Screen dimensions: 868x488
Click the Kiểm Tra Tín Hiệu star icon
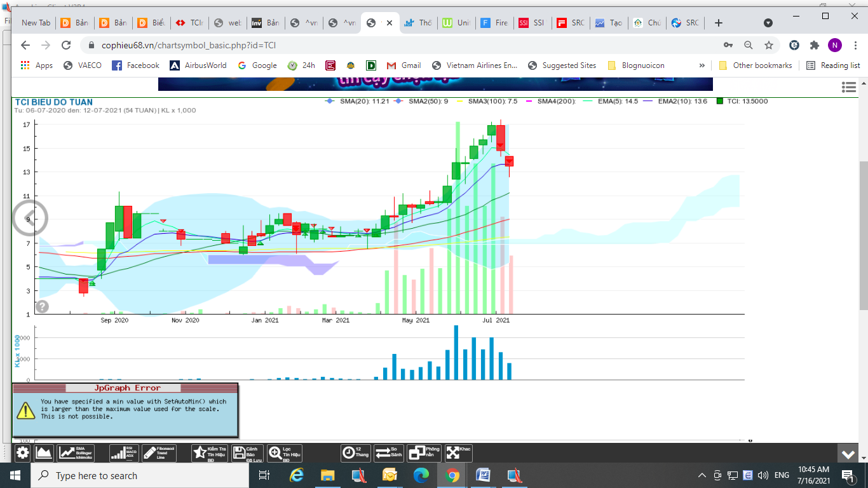click(208, 453)
